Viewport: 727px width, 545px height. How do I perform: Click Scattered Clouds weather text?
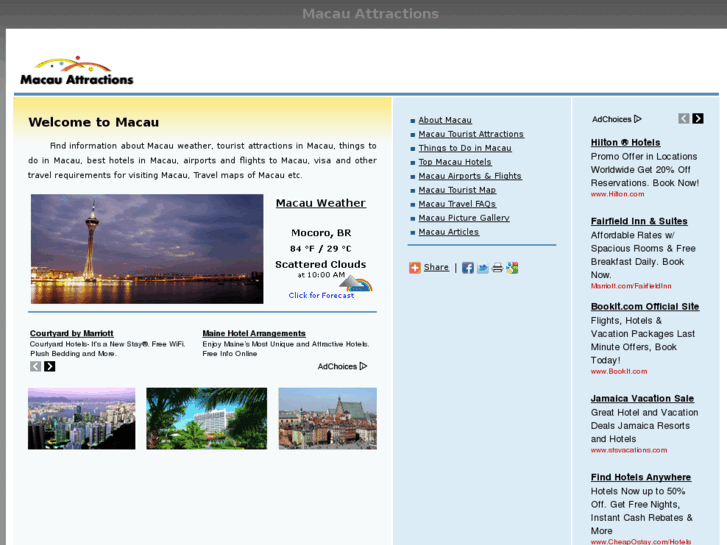[x=321, y=264]
